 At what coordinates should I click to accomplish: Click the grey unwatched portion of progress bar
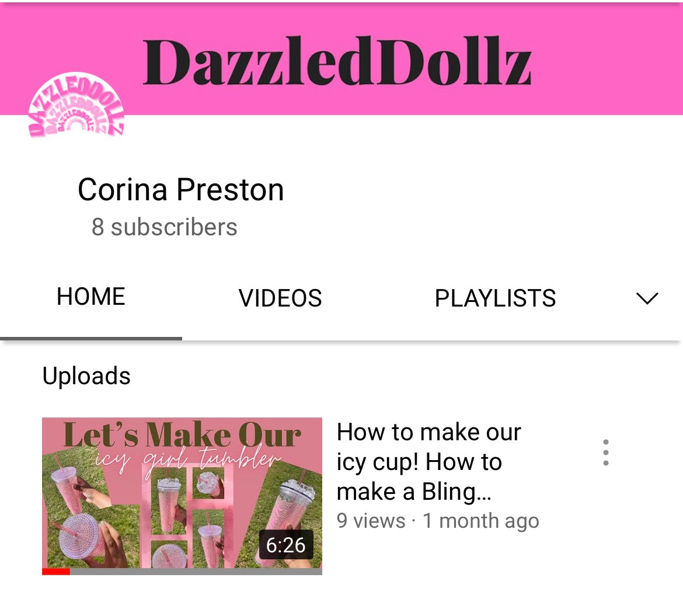point(196,572)
